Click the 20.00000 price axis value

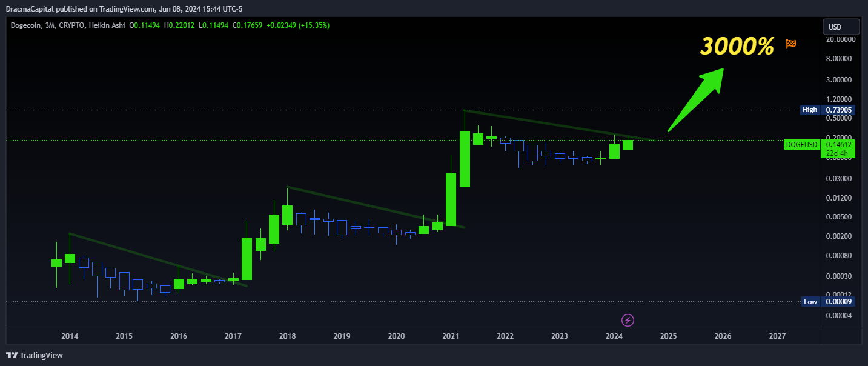pos(841,39)
